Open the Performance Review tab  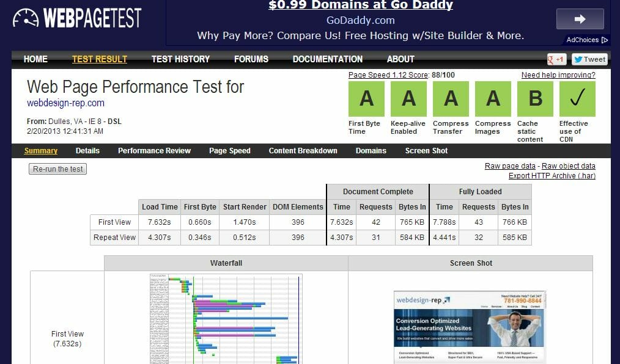pyautogui.click(x=154, y=151)
